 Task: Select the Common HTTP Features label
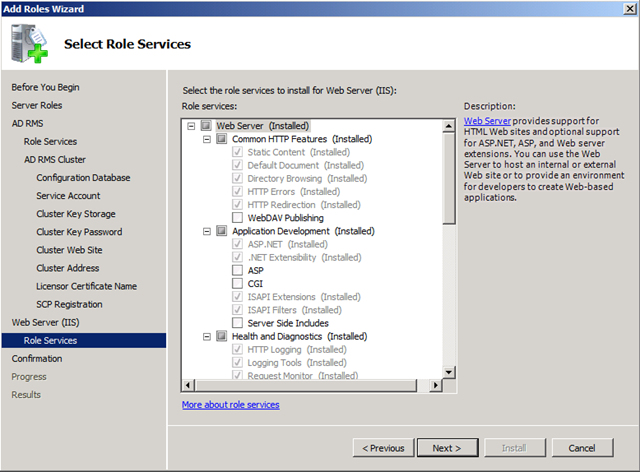click(302, 139)
